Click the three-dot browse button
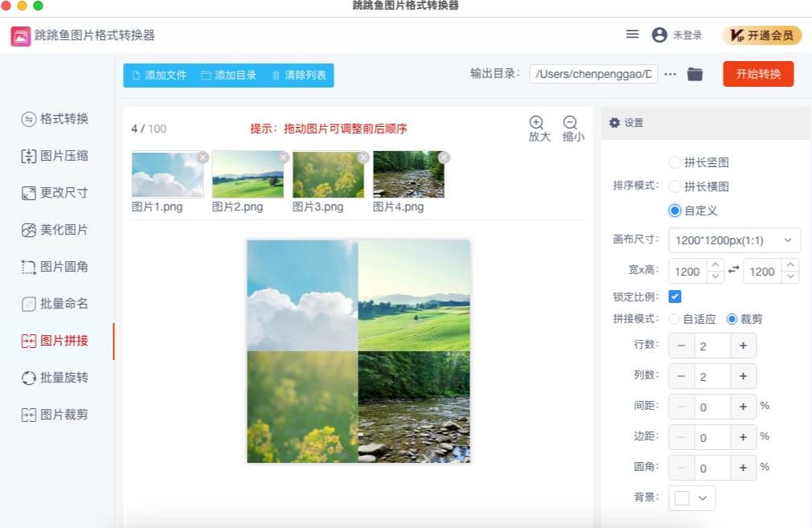Viewport: 812px width, 528px height. tap(671, 74)
